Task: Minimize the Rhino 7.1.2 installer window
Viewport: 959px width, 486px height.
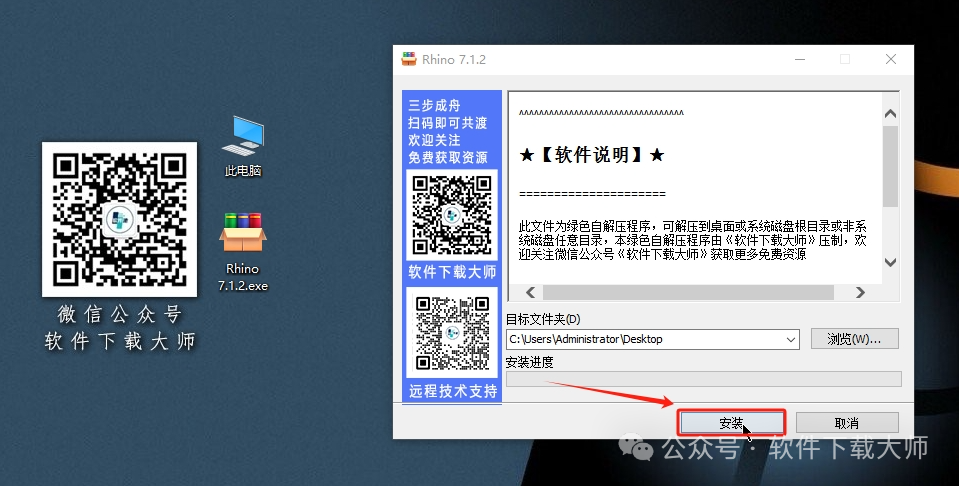Action: tap(800, 59)
